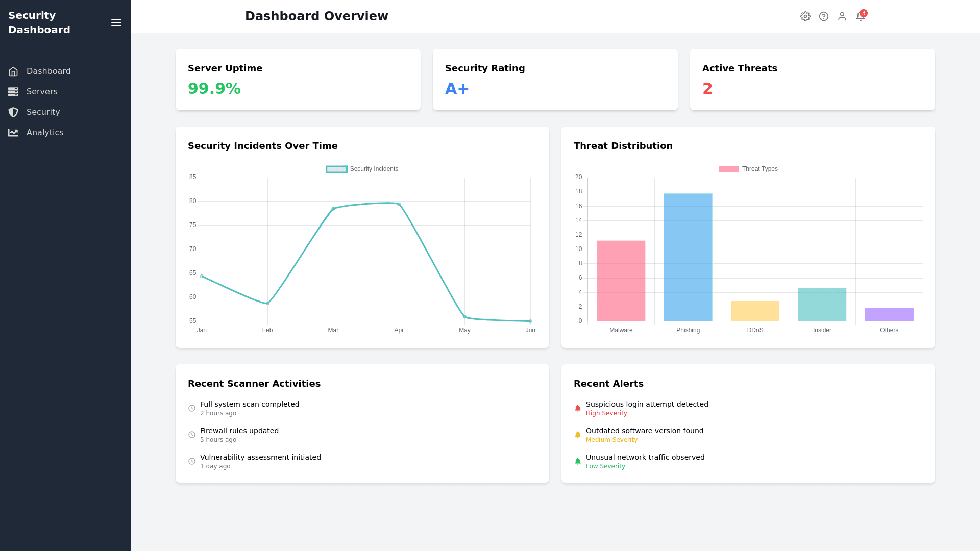Click the user profile icon
980x551 pixels.
(x=842, y=16)
